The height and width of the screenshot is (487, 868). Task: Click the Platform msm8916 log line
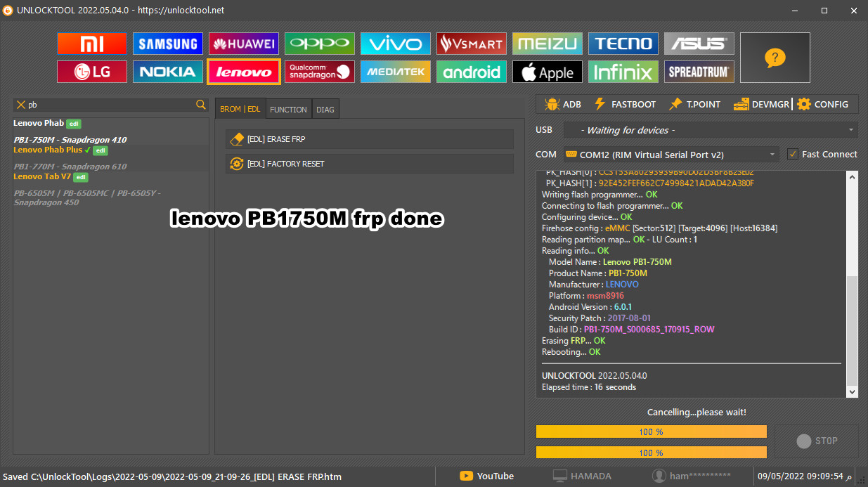pos(586,296)
